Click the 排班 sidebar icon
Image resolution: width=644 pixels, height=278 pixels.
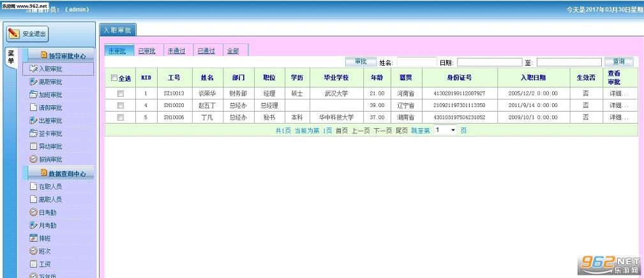[34, 238]
